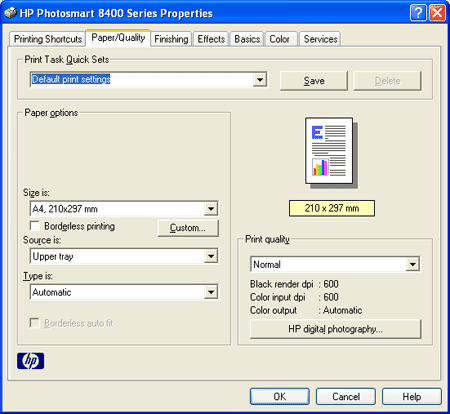Screen dimensions: 450x414
Task: Click the Cancel button
Action: click(x=346, y=396)
